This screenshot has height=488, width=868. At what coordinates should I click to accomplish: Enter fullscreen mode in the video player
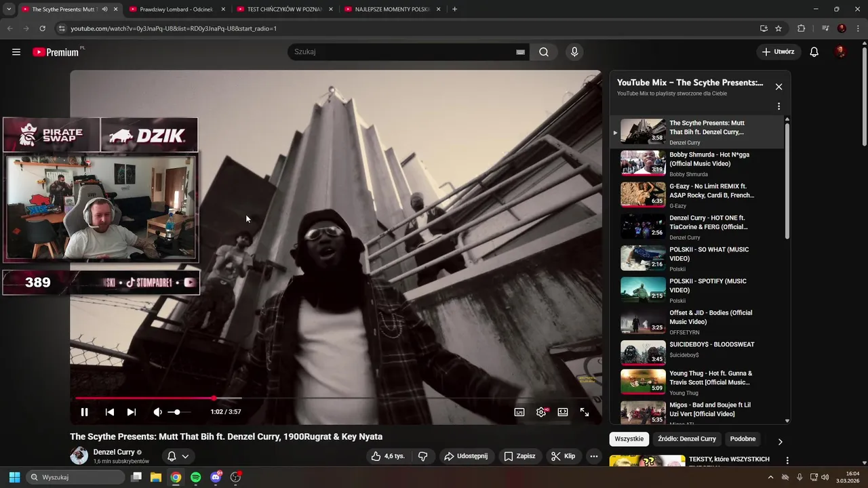pyautogui.click(x=585, y=412)
